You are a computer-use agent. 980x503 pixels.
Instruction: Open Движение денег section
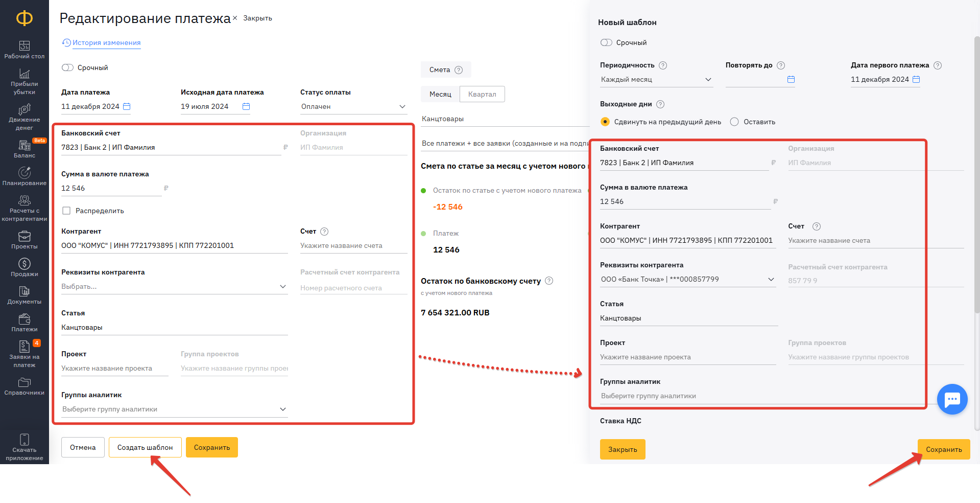point(24,117)
